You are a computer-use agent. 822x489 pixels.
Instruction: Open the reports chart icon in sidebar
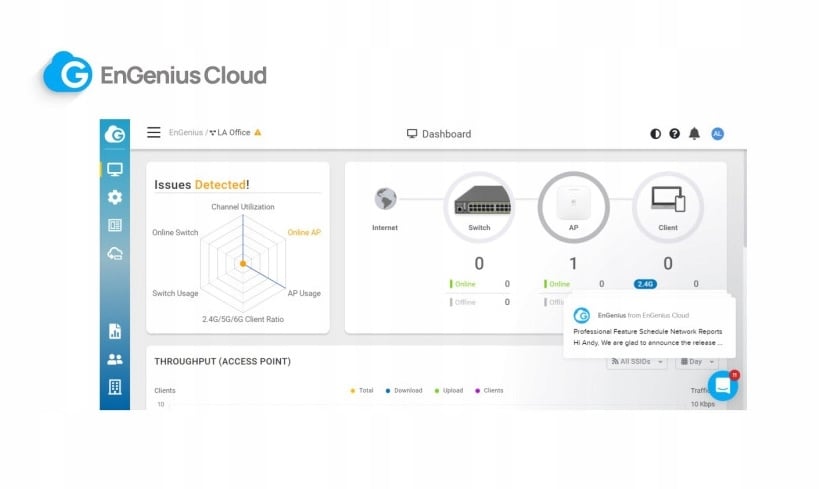point(115,331)
